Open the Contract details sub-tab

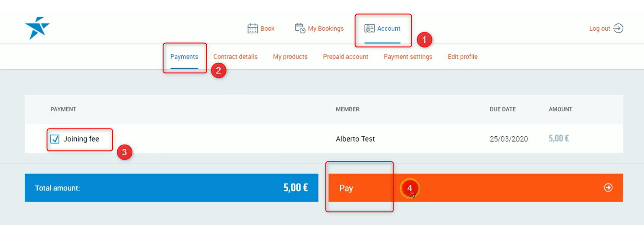(x=235, y=57)
